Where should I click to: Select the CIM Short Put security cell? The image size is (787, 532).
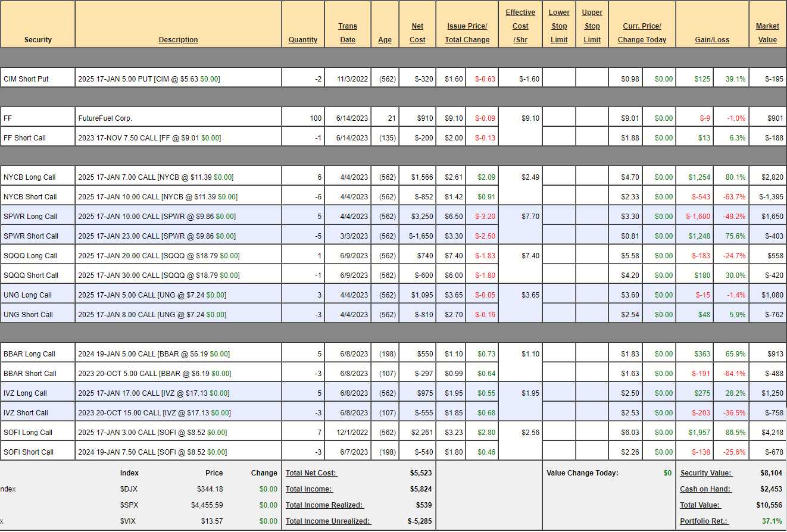tap(38, 79)
